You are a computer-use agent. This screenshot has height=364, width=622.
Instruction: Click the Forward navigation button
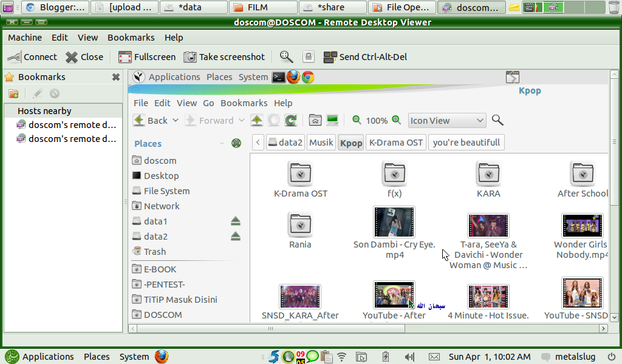point(210,120)
